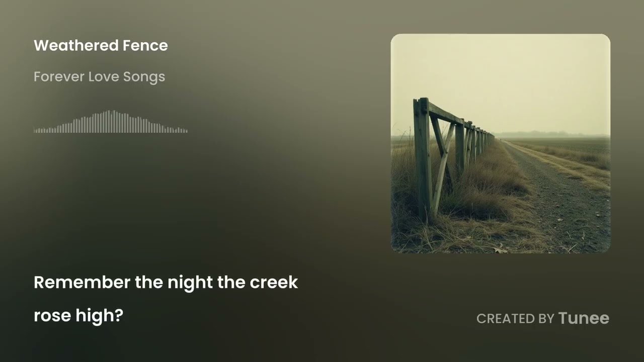Click the distant field horizon in artwork
644x362 pixels.
553,135
